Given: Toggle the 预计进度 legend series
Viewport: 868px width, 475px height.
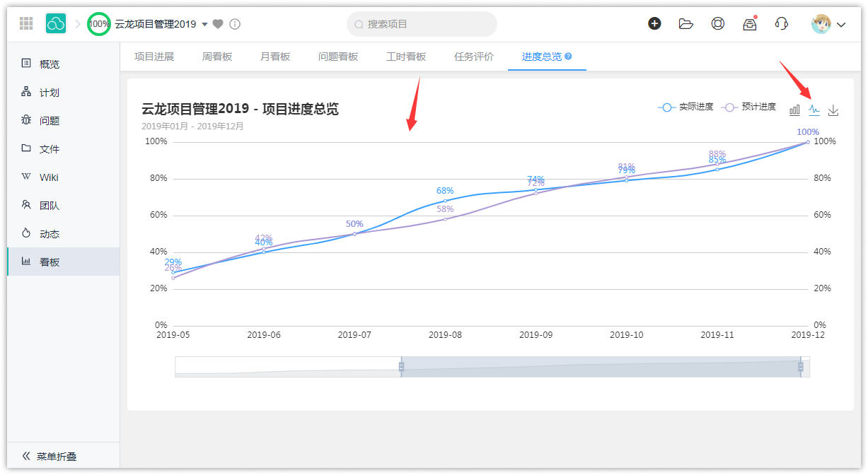Looking at the screenshot, I should pos(748,107).
